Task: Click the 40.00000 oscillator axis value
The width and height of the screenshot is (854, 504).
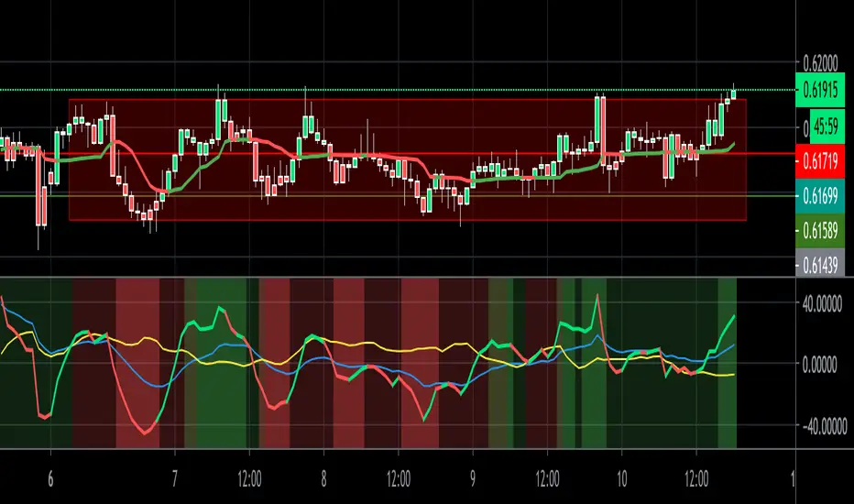Action: (x=822, y=304)
